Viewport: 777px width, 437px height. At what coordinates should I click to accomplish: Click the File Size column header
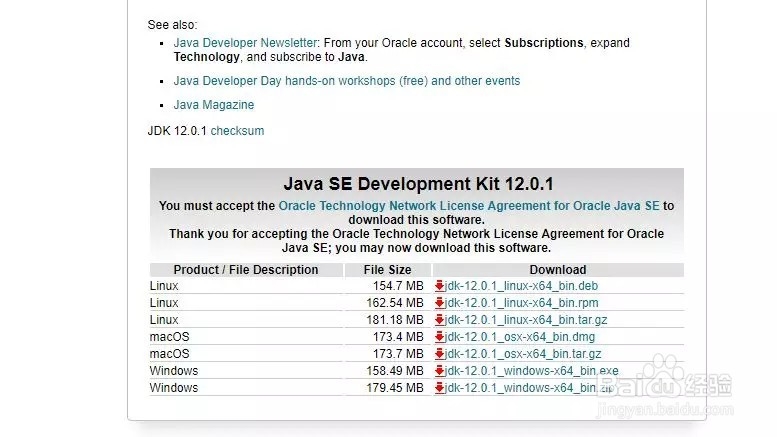(x=388, y=270)
